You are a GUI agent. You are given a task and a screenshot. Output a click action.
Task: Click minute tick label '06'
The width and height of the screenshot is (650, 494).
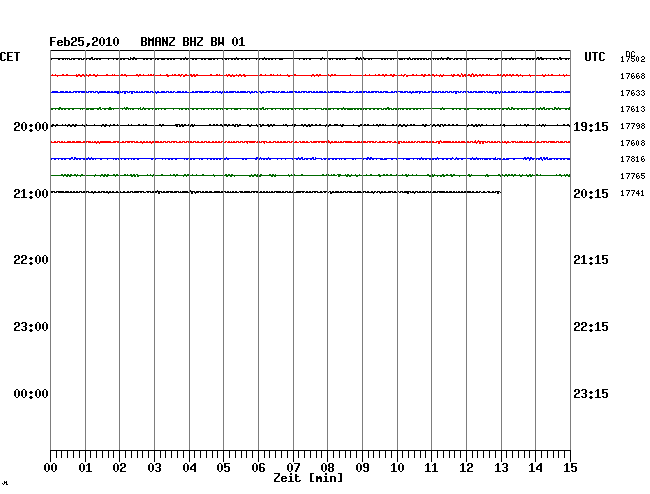point(258,468)
